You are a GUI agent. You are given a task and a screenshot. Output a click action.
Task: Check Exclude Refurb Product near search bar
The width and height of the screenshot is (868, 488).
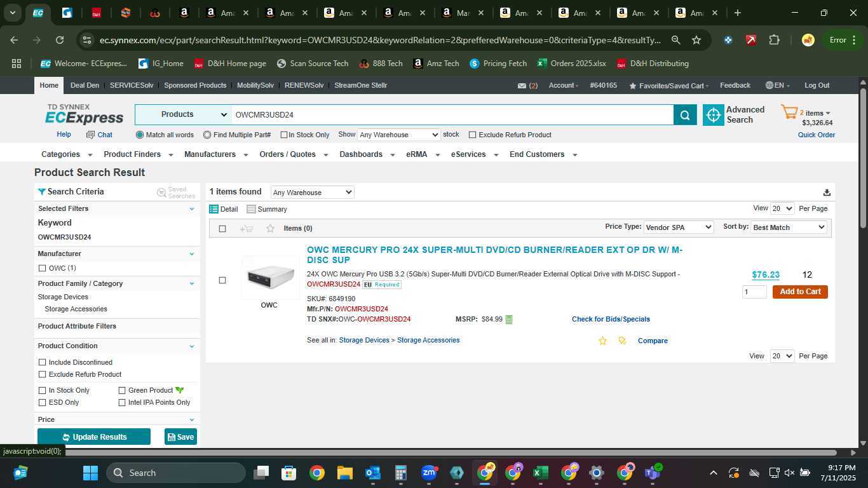tap(472, 135)
